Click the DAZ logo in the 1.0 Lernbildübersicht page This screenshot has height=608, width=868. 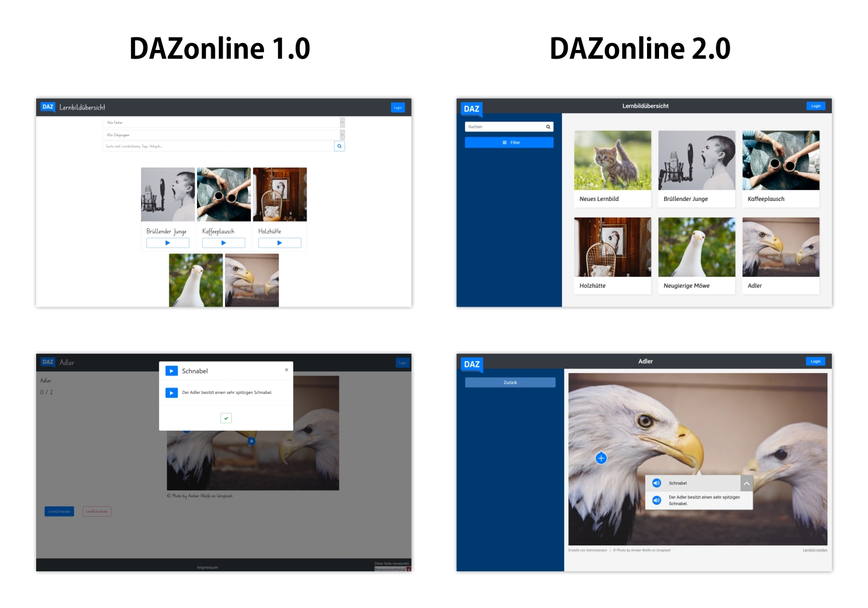tap(48, 107)
